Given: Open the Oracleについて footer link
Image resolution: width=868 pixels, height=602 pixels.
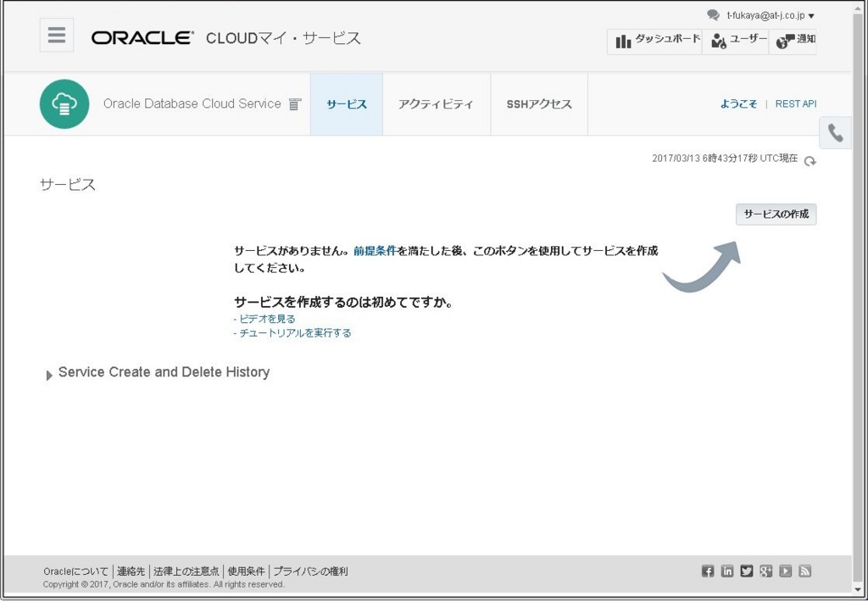Looking at the screenshot, I should coord(75,571).
